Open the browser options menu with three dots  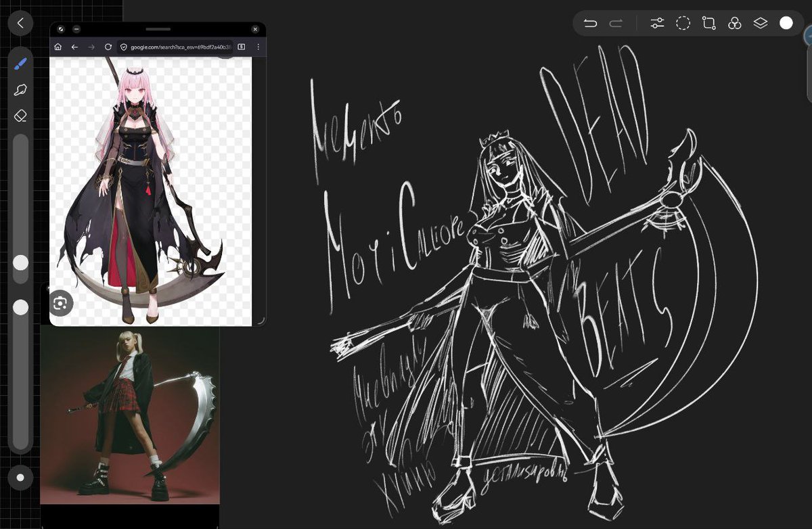click(258, 47)
